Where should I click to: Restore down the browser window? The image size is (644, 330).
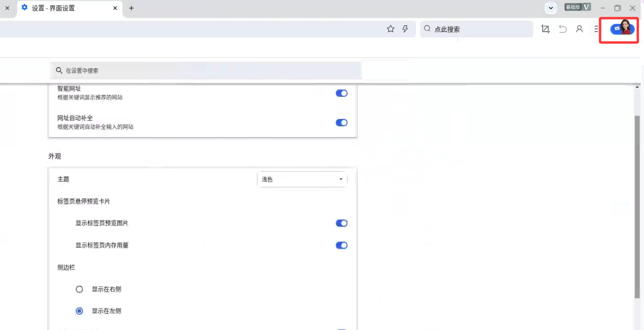(617, 8)
